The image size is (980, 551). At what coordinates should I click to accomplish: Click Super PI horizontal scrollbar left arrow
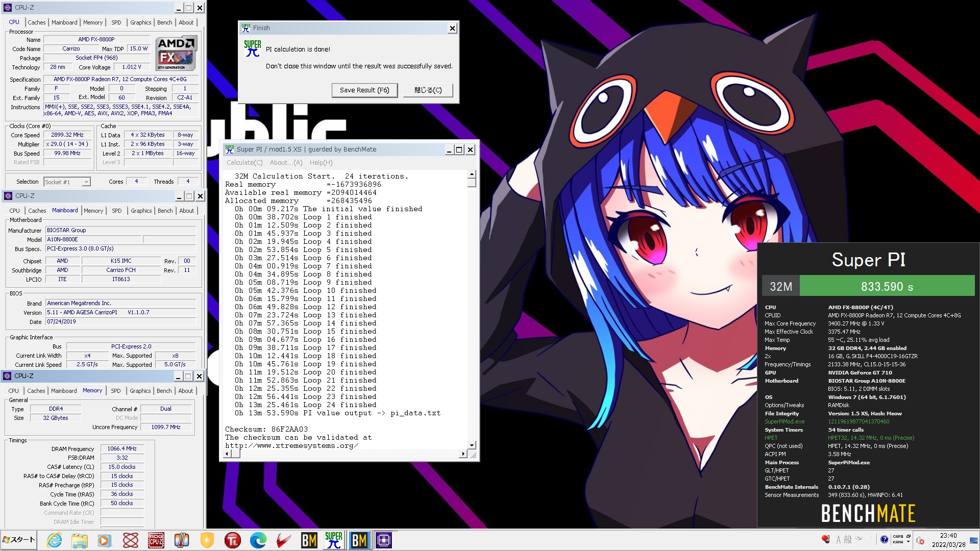click(228, 454)
